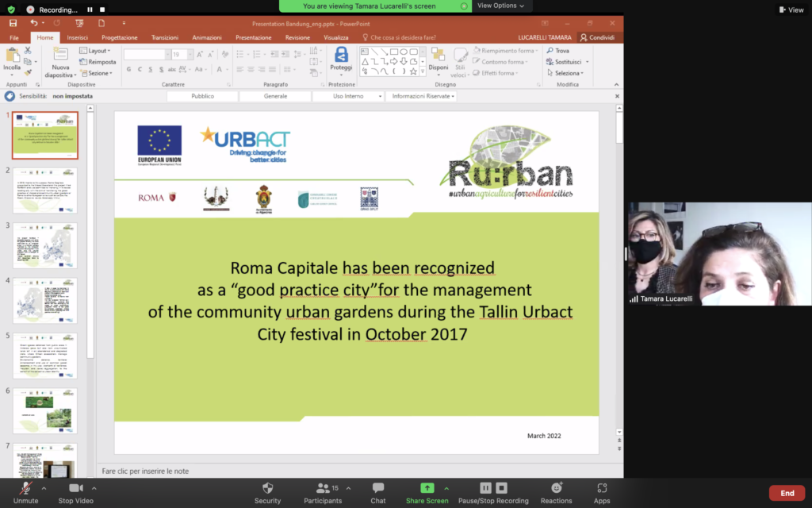Screen dimensions: 812x508
Task: Click the red End meeting button
Action: click(787, 493)
